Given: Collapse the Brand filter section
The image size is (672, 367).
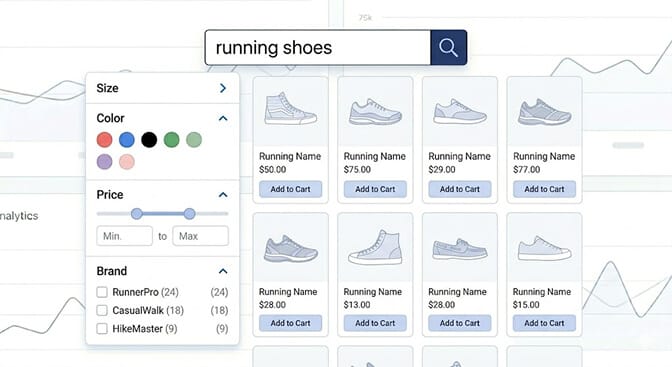Looking at the screenshot, I should pos(223,271).
